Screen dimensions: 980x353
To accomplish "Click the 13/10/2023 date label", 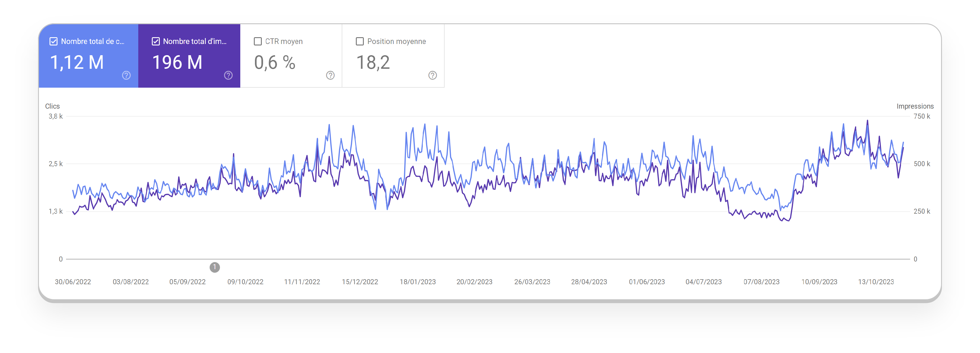I will click(876, 282).
